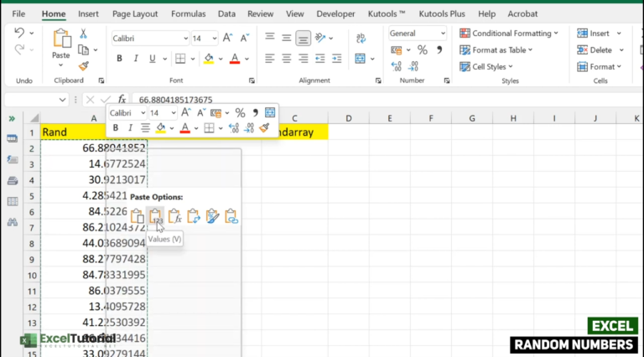Toggle Align Right in ribbon
The image size is (644, 357).
[x=303, y=59]
